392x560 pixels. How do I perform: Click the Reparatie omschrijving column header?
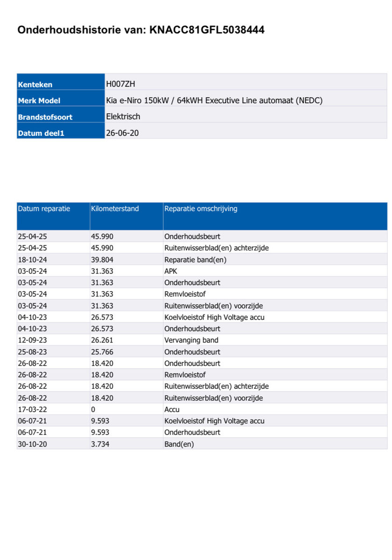(201, 209)
